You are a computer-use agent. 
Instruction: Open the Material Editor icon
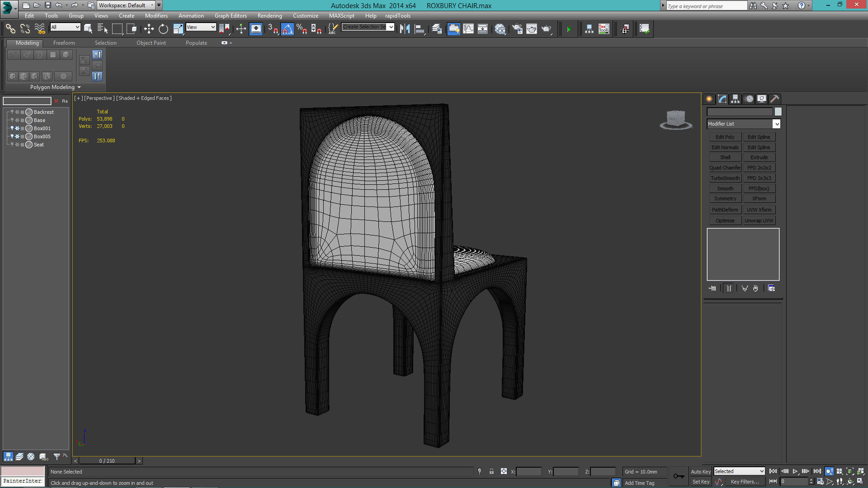(x=500, y=29)
